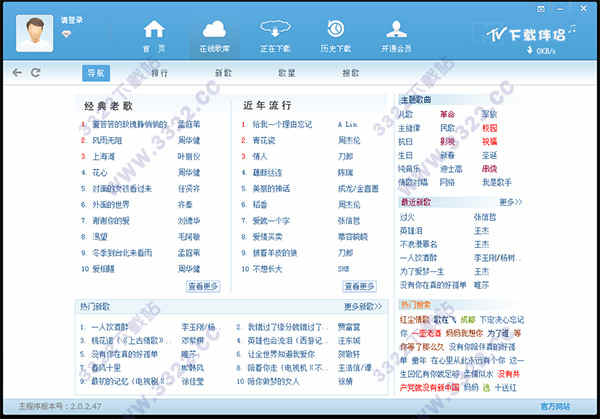Open the 正在下载 downloading icon
The width and height of the screenshot is (600, 419).
[x=275, y=36]
